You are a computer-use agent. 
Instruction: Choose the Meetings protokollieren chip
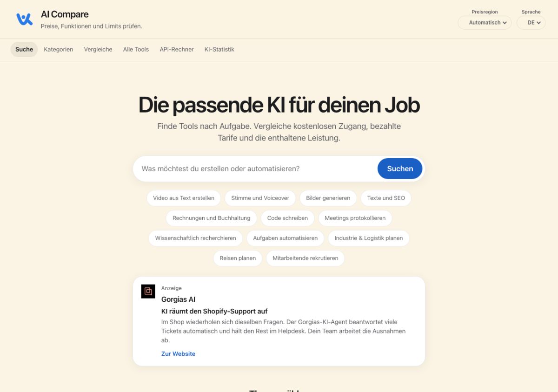(x=355, y=218)
